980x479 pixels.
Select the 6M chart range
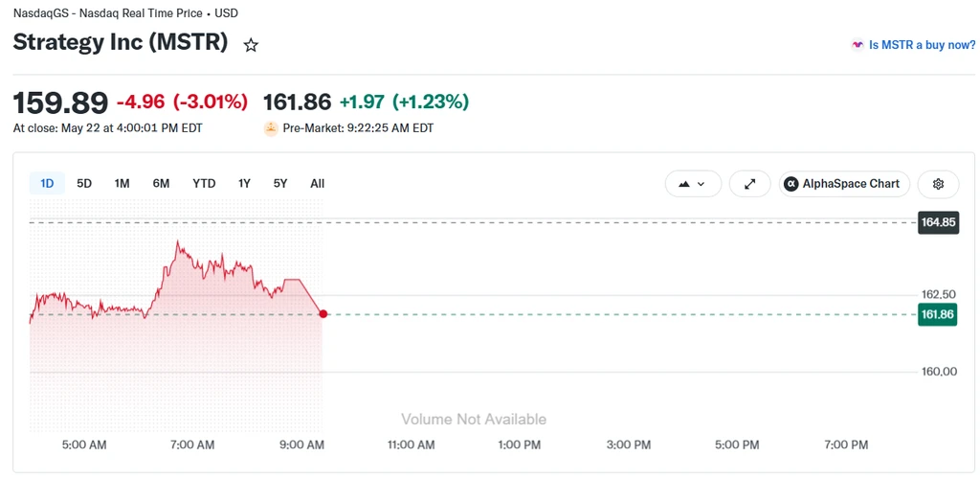pos(161,184)
